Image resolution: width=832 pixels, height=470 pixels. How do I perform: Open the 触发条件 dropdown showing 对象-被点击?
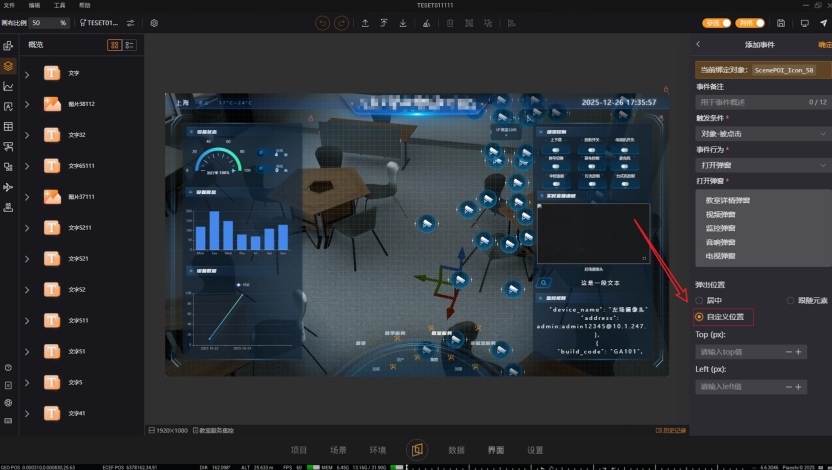pos(763,134)
